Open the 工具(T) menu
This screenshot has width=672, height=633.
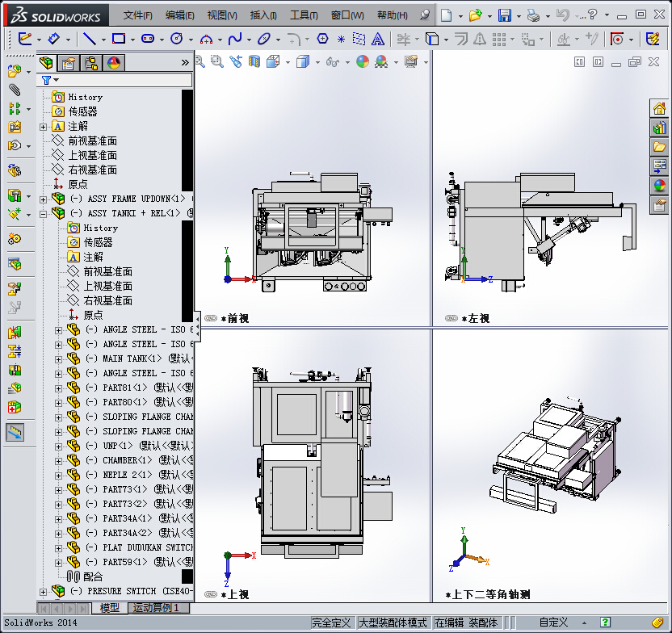pos(304,15)
